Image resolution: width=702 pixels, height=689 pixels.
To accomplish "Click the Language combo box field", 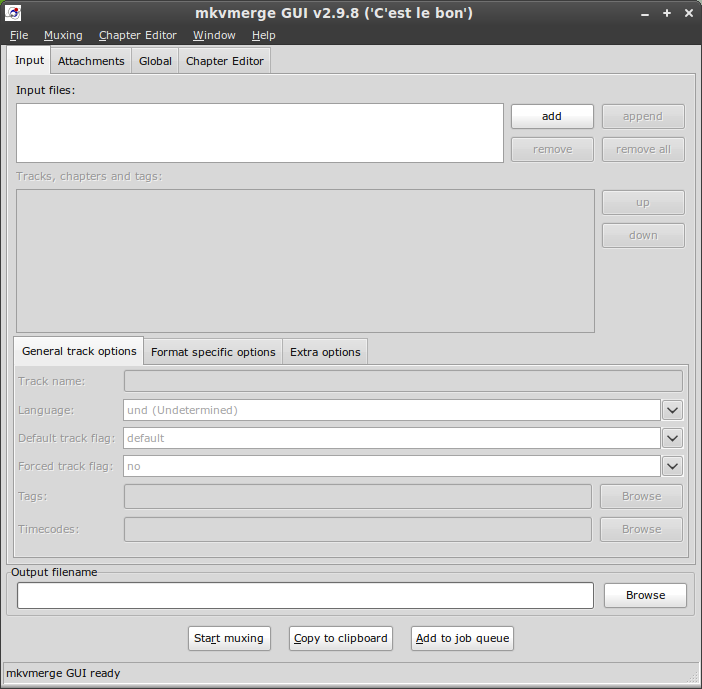I will pos(392,410).
